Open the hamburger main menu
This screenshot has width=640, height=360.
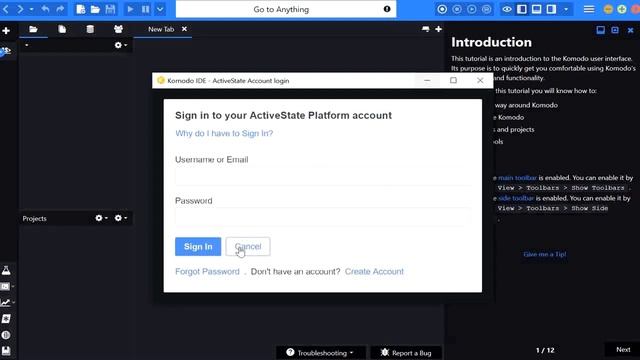589,9
